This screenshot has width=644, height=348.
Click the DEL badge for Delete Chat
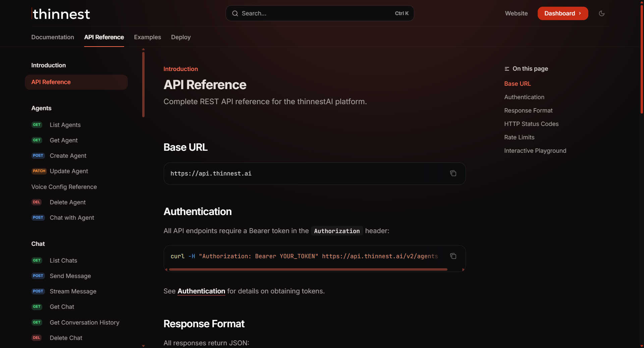tap(37, 338)
